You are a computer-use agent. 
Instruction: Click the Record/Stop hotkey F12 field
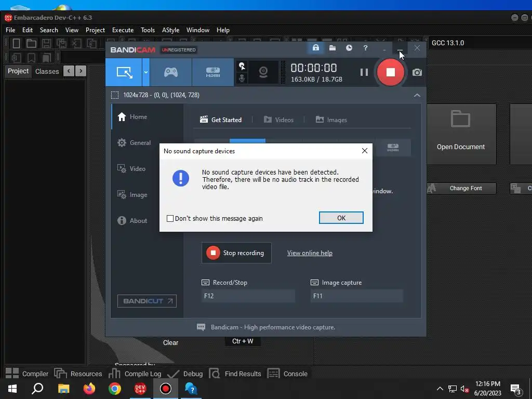pyautogui.click(x=248, y=296)
